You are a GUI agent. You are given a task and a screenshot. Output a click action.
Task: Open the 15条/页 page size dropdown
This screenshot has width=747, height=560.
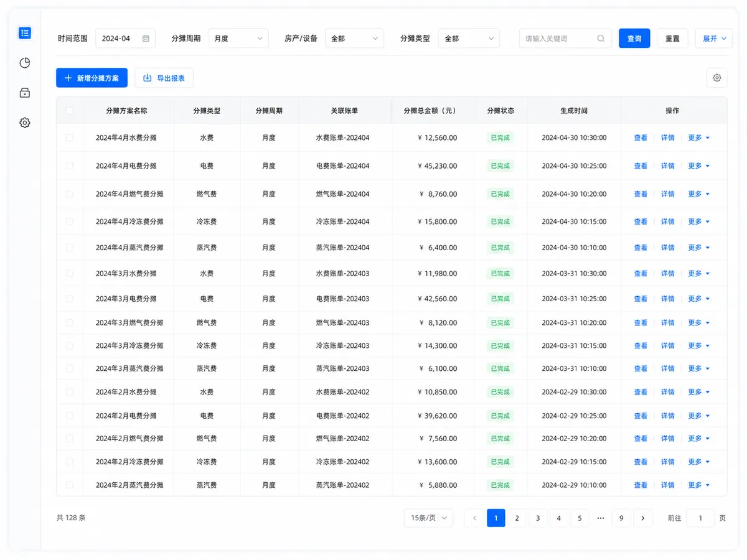428,518
